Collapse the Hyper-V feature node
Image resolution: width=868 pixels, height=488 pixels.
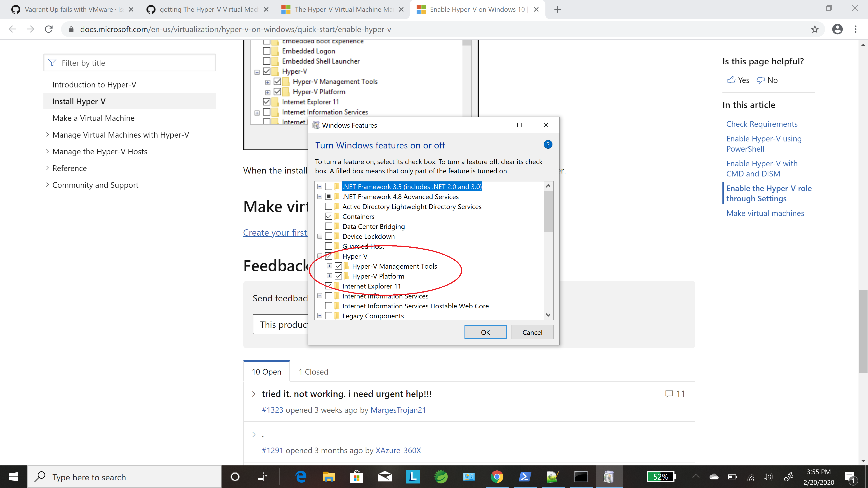pyautogui.click(x=319, y=256)
